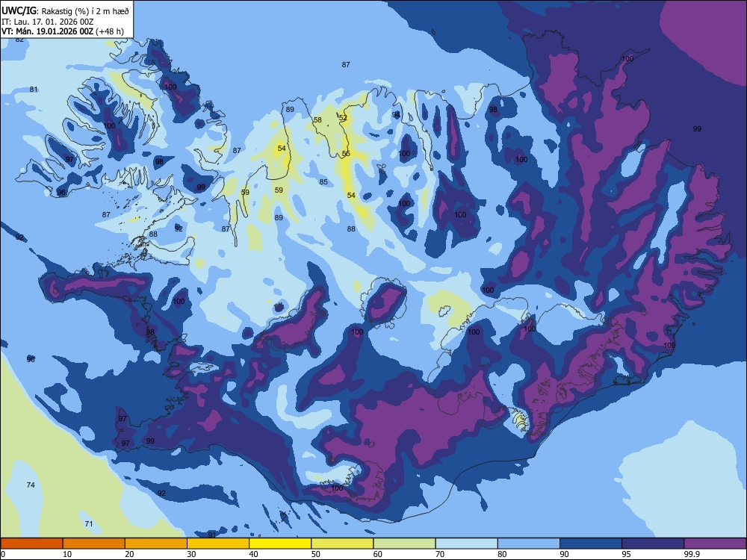Click the '99.9' legend tick label

coord(692,554)
